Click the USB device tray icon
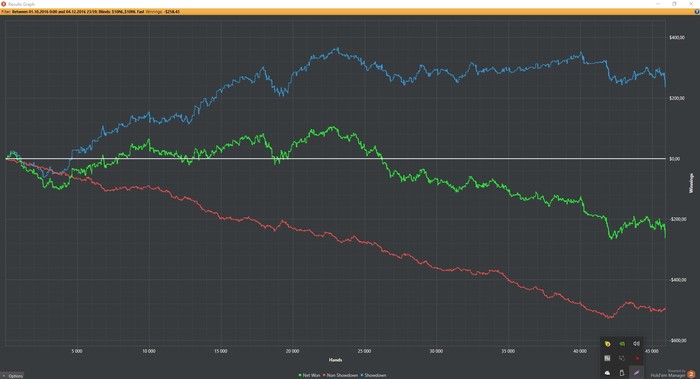 622,372
